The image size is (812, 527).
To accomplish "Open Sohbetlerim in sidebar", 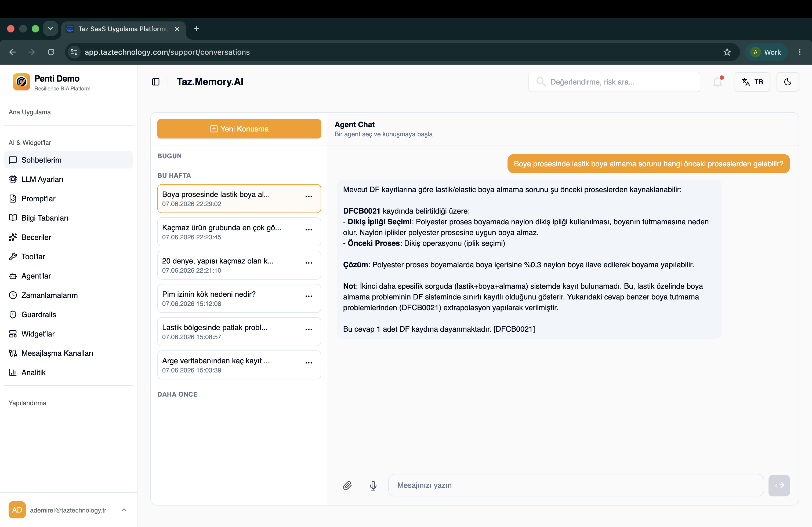I will click(68, 160).
